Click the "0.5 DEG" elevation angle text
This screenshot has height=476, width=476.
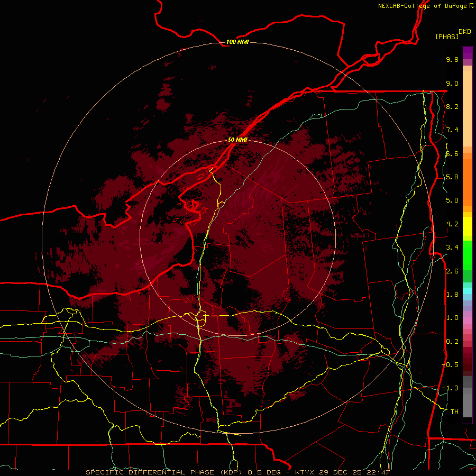(x=266, y=472)
